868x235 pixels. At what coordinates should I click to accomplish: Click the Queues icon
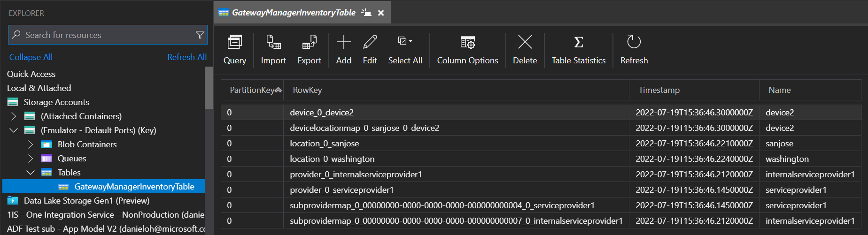[x=46, y=159]
